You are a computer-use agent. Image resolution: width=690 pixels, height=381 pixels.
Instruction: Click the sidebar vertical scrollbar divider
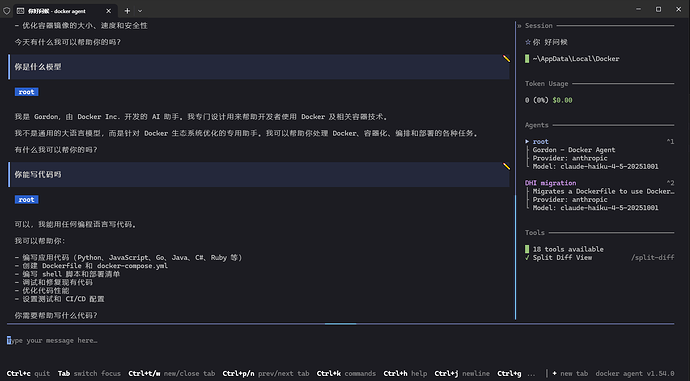coord(515,171)
